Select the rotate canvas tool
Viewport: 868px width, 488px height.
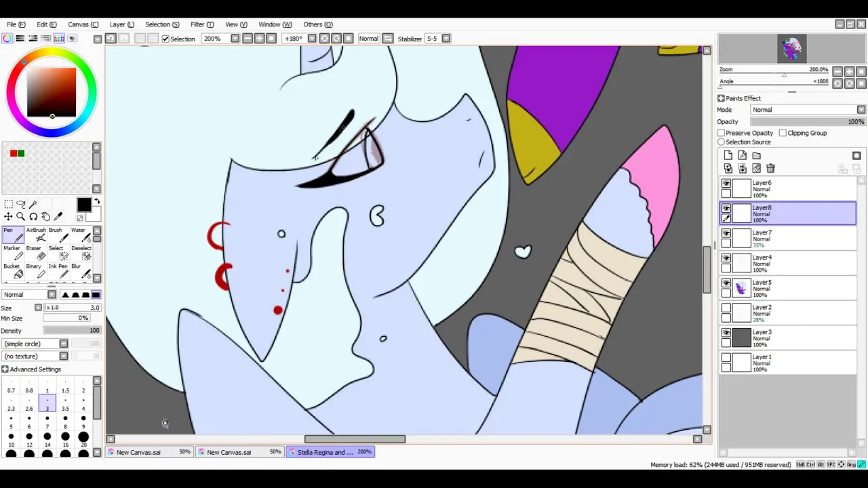(x=33, y=216)
